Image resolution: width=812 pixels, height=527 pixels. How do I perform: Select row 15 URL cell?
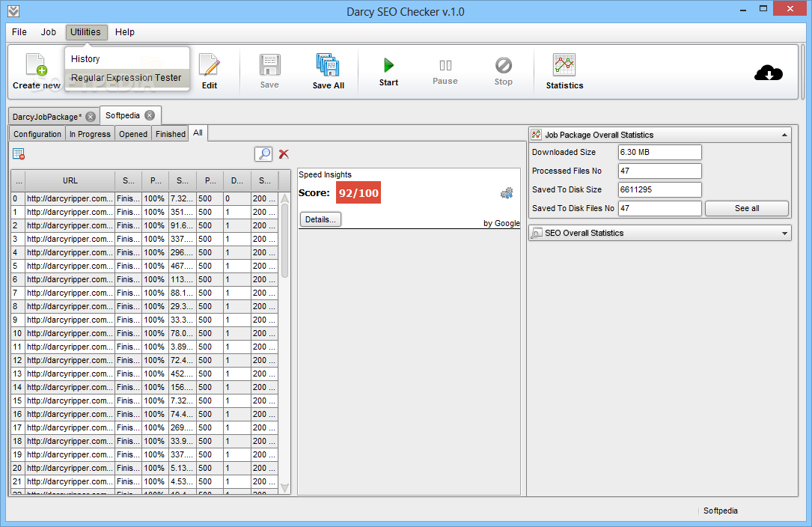(x=70, y=400)
